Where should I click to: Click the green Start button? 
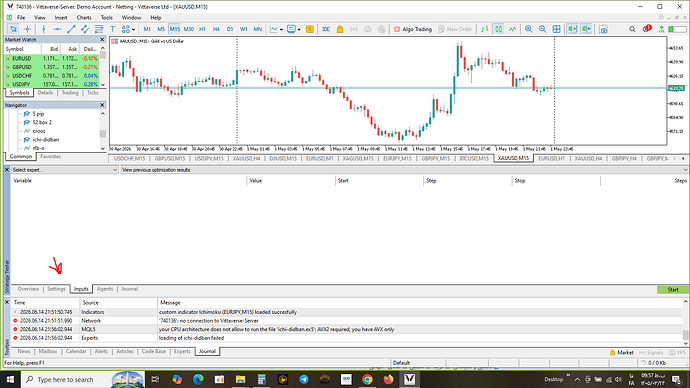[673, 289]
